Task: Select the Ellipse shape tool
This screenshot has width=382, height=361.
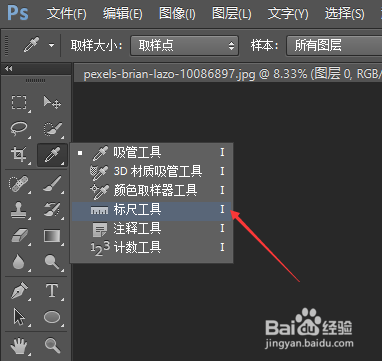Action: 52,317
